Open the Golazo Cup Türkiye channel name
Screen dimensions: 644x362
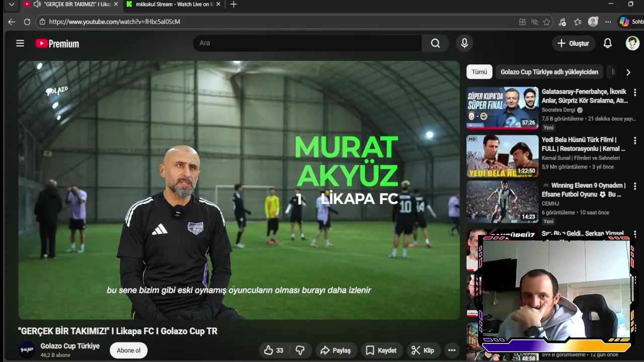(x=70, y=346)
